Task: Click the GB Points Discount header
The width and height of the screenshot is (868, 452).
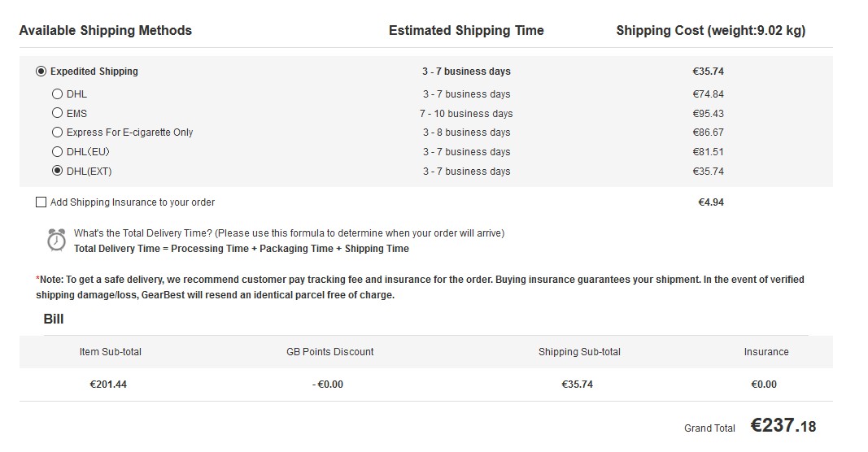Action: tap(330, 352)
